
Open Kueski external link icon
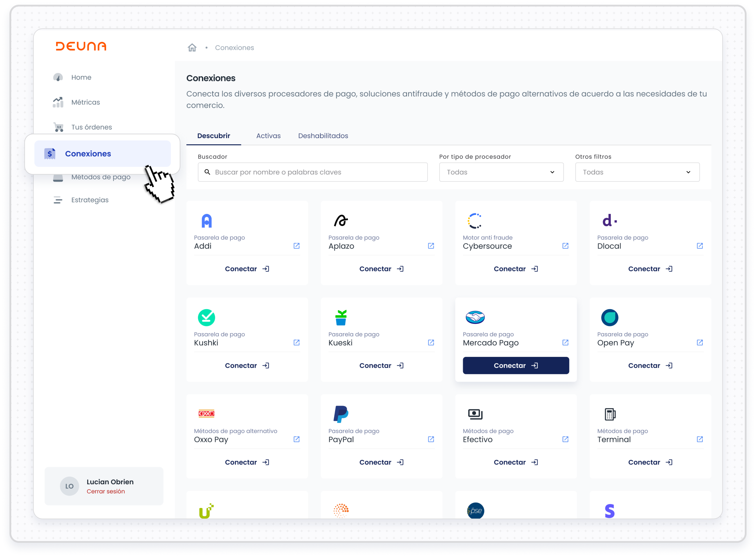[x=431, y=343]
